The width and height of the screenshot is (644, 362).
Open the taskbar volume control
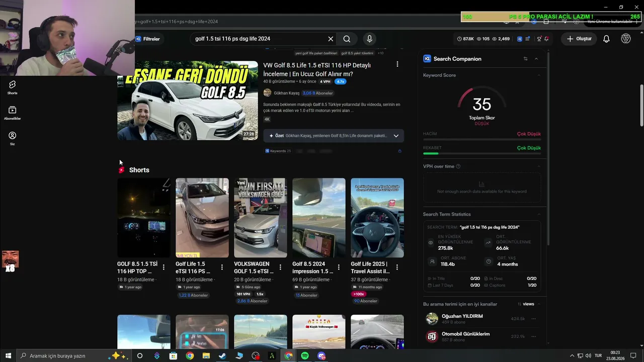tap(588, 356)
